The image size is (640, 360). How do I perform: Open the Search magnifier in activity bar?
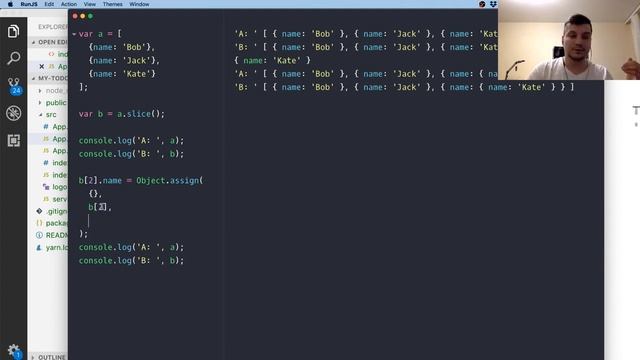pyautogui.click(x=13, y=58)
